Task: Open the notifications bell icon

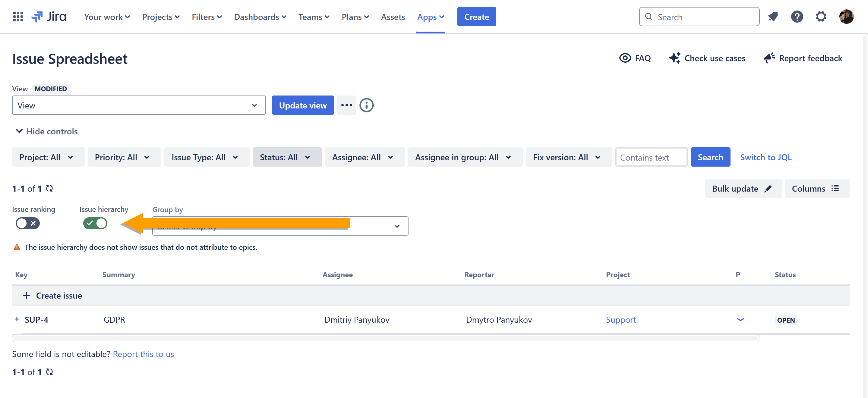Action: [x=773, y=17]
